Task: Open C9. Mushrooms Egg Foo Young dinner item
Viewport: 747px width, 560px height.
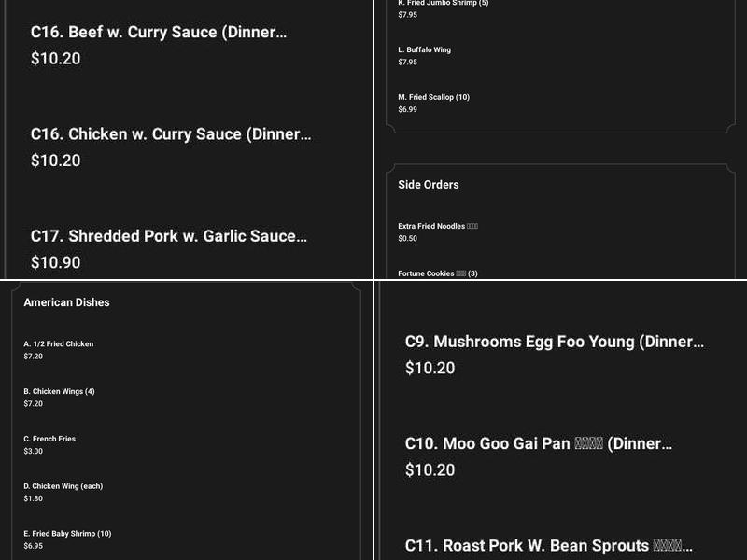Action: coord(553,342)
